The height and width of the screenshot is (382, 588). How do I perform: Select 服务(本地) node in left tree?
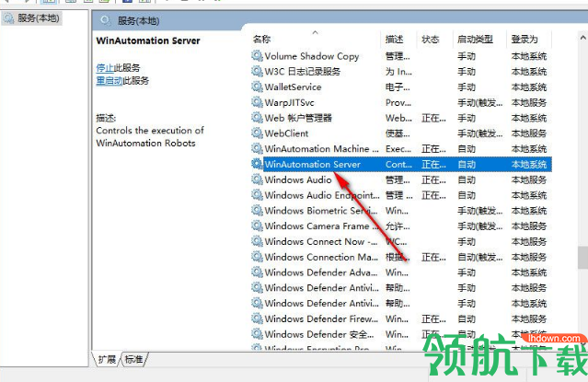[31, 18]
